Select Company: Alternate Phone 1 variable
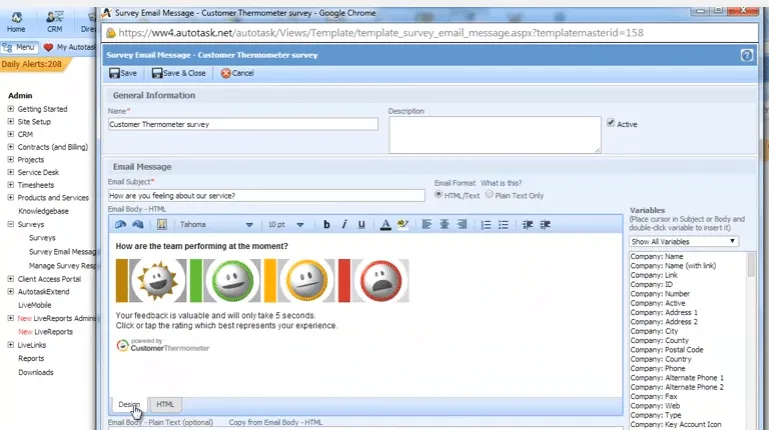Image resolution: width=769 pixels, height=430 pixels. point(677,378)
